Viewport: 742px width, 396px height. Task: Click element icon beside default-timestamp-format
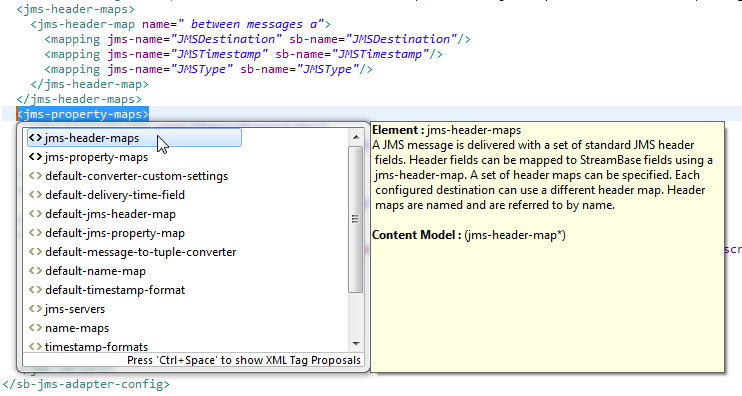35,290
